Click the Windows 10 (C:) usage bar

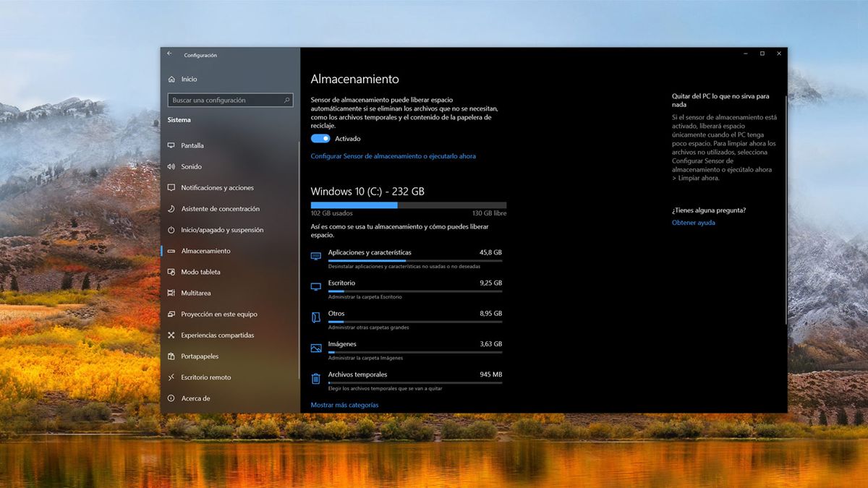coord(409,205)
